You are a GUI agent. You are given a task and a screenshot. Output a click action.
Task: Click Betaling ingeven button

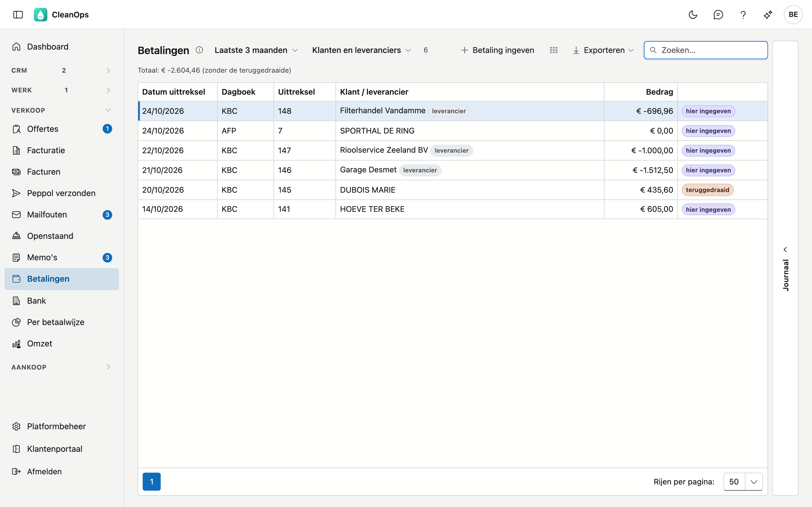[498, 50]
